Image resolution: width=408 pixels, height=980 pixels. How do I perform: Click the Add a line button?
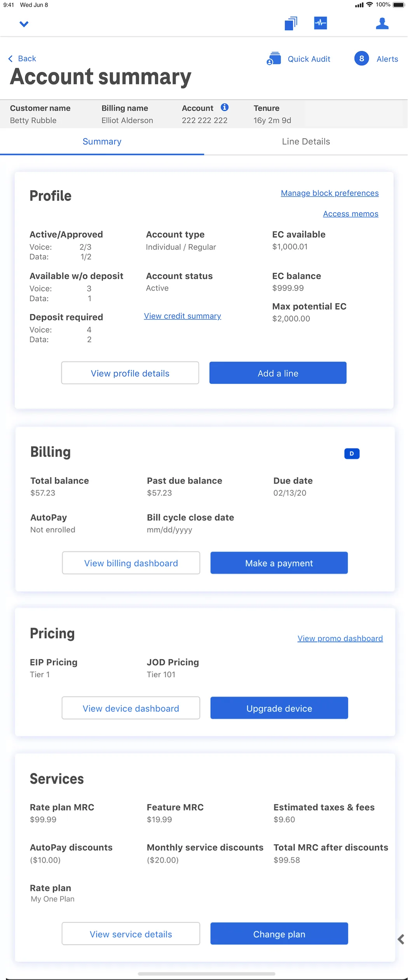coord(278,373)
